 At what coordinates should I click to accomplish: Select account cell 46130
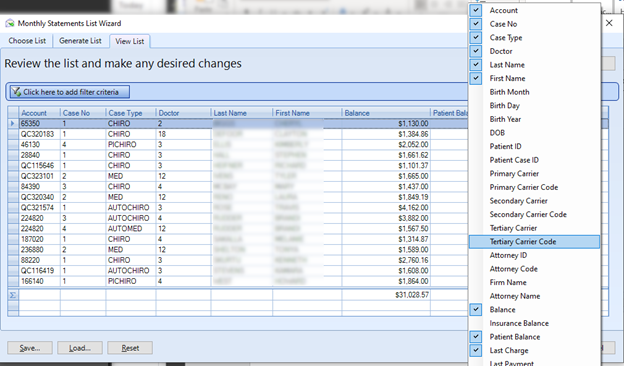[39, 144]
